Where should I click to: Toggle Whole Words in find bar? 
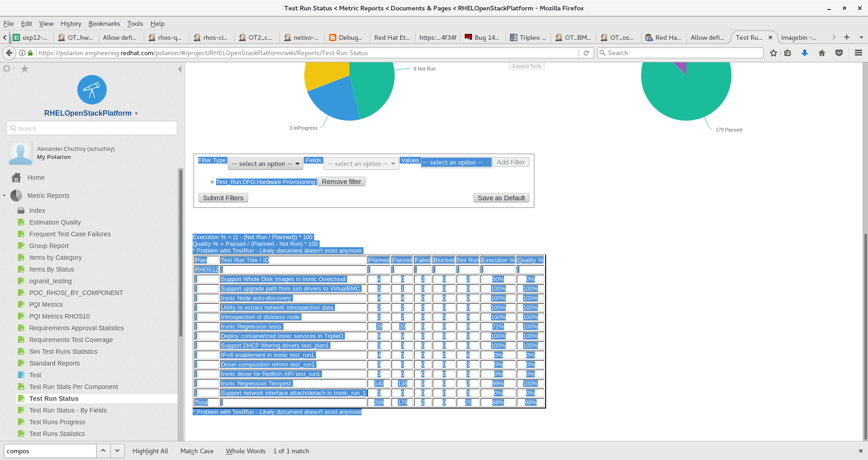coord(245,451)
